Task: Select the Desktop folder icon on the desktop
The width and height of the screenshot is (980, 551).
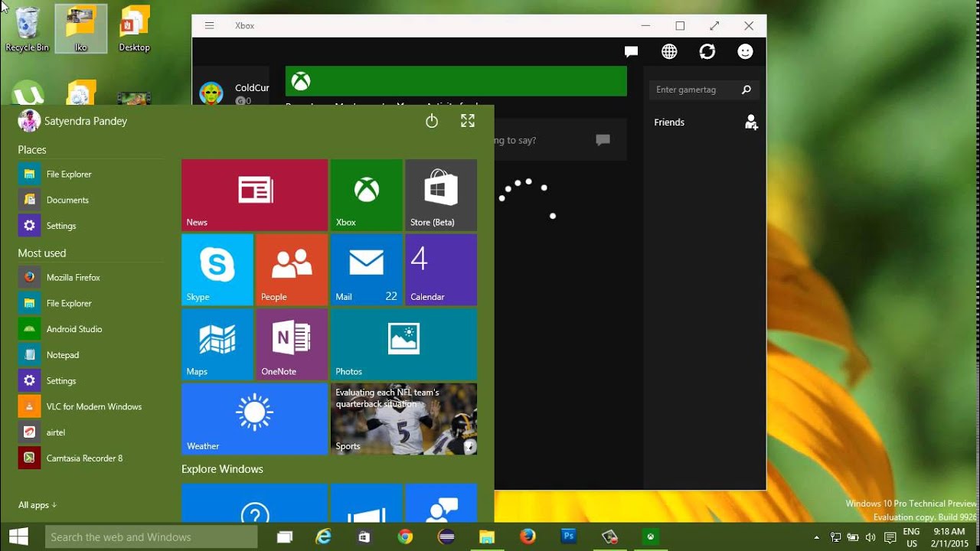Action: (135, 29)
